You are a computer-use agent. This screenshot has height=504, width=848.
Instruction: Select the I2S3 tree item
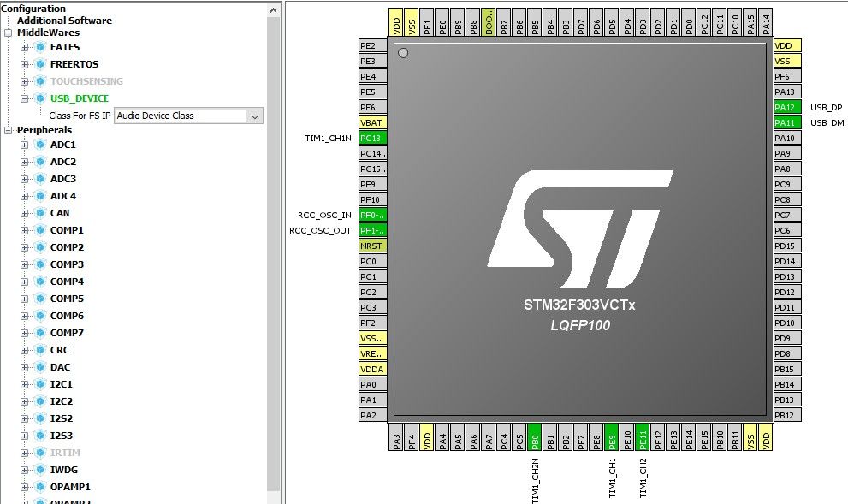61,436
